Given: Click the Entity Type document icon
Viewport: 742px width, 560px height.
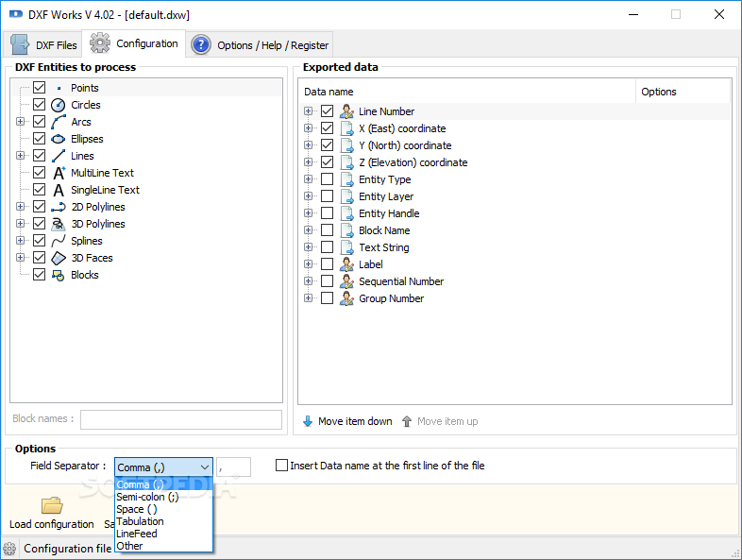Looking at the screenshot, I should 346,179.
